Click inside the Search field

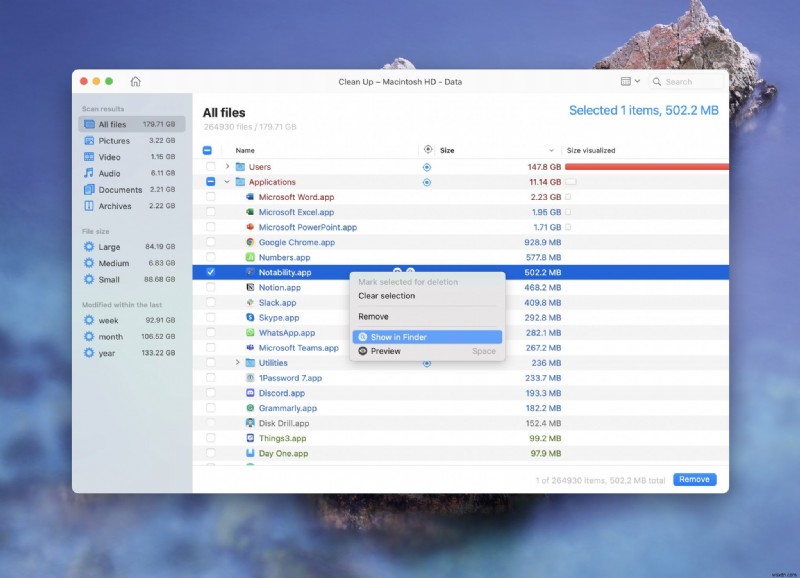tap(685, 82)
